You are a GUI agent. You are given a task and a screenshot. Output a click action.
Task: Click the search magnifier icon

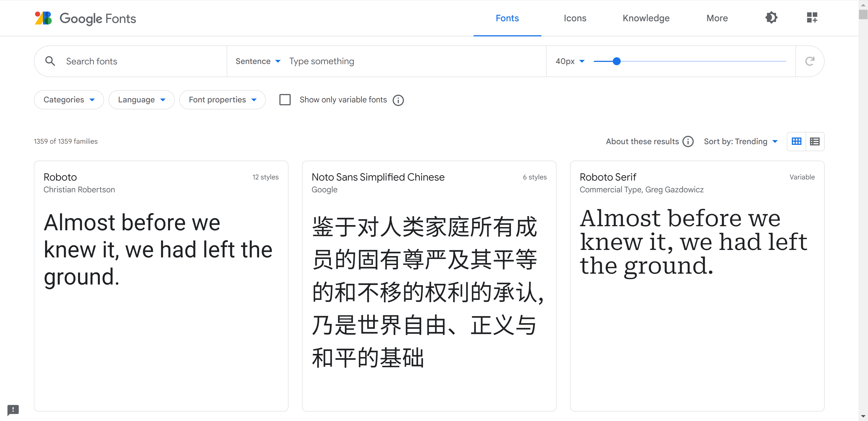[50, 61]
